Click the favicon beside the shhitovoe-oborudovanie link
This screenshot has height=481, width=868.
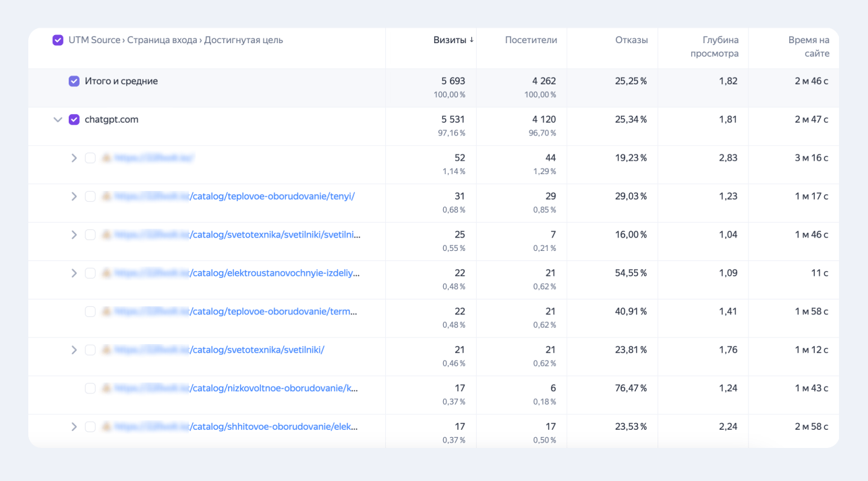pyautogui.click(x=106, y=427)
